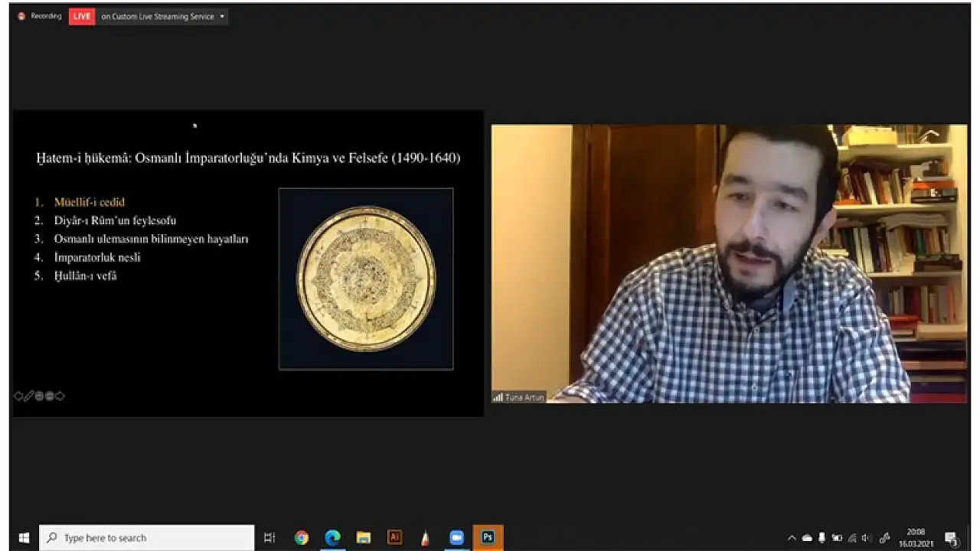The height and width of the screenshot is (551, 980).
Task: Open Task View from the taskbar
Action: point(269,537)
